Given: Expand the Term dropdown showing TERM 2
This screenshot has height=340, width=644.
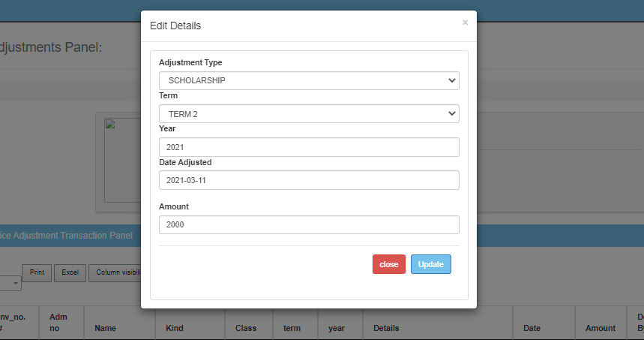Looking at the screenshot, I should (309, 113).
